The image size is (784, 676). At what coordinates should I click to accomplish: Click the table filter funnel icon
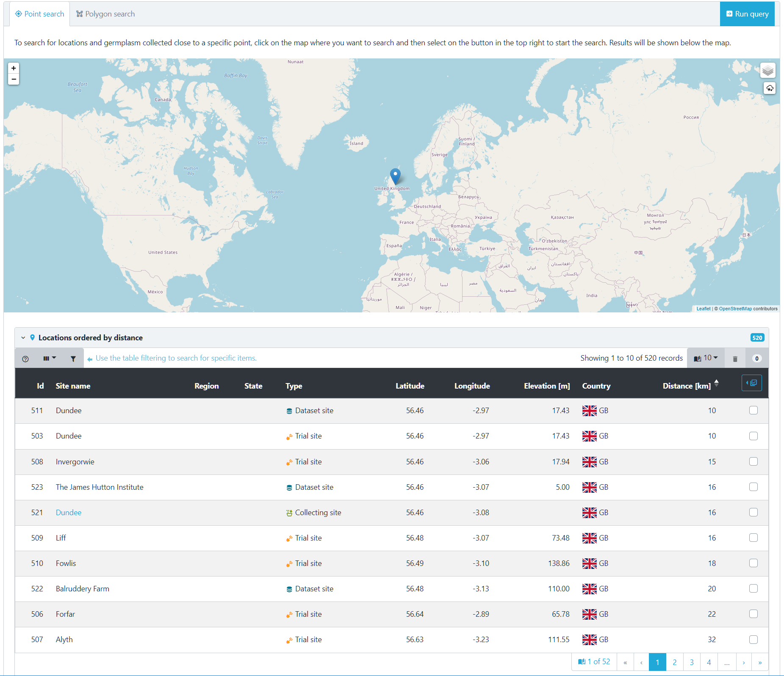(73, 359)
